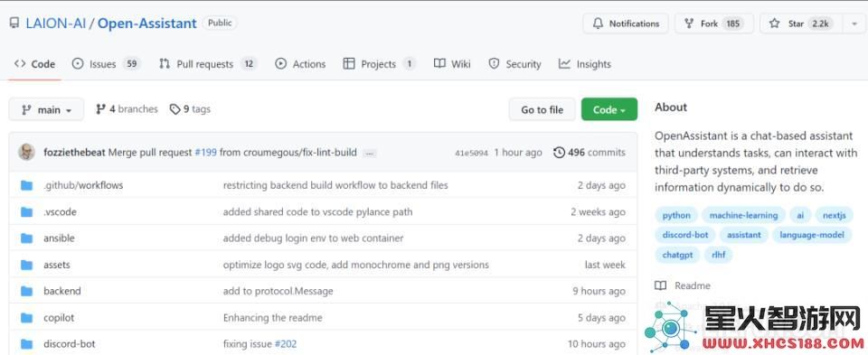Click fozziethebeat avatar image
Image resolution: width=868 pixels, height=355 pixels.
26,152
